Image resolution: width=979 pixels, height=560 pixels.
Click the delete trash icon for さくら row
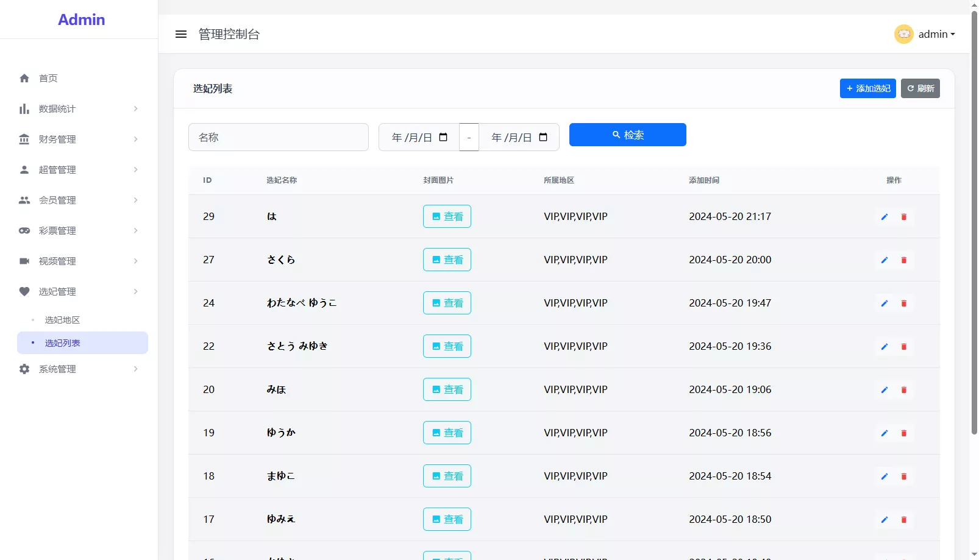tap(904, 260)
